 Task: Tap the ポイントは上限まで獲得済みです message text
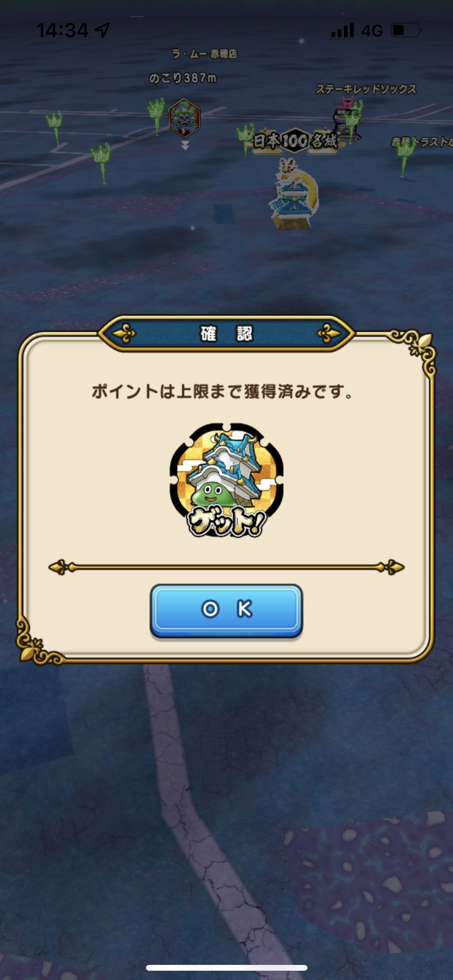(x=223, y=392)
